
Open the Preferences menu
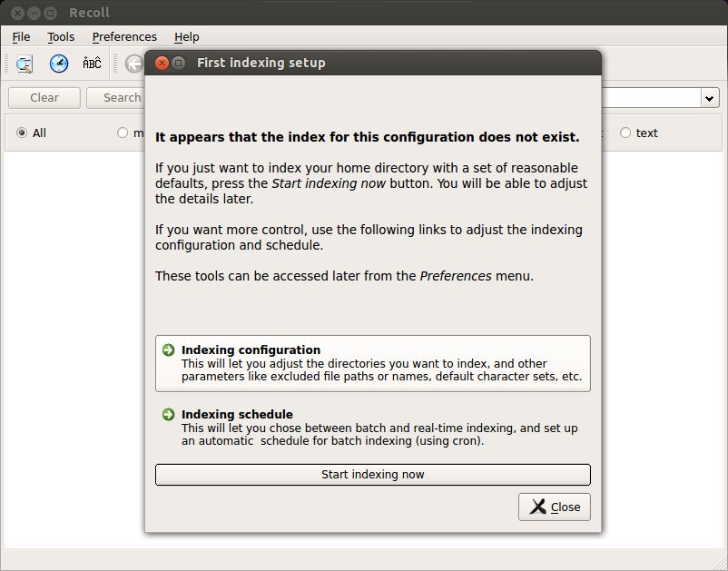tap(124, 36)
